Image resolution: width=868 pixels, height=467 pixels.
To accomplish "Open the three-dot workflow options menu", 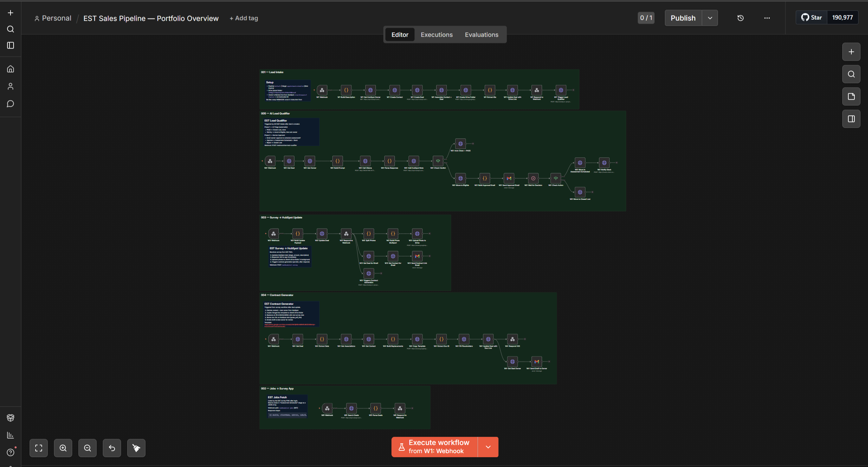I will [x=767, y=18].
